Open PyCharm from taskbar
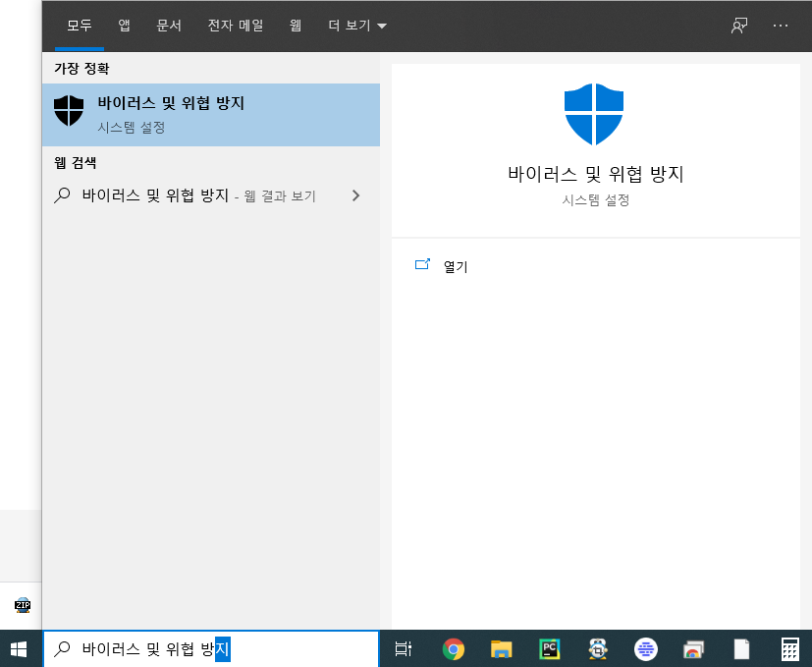The height and width of the screenshot is (667, 812). tap(550, 649)
